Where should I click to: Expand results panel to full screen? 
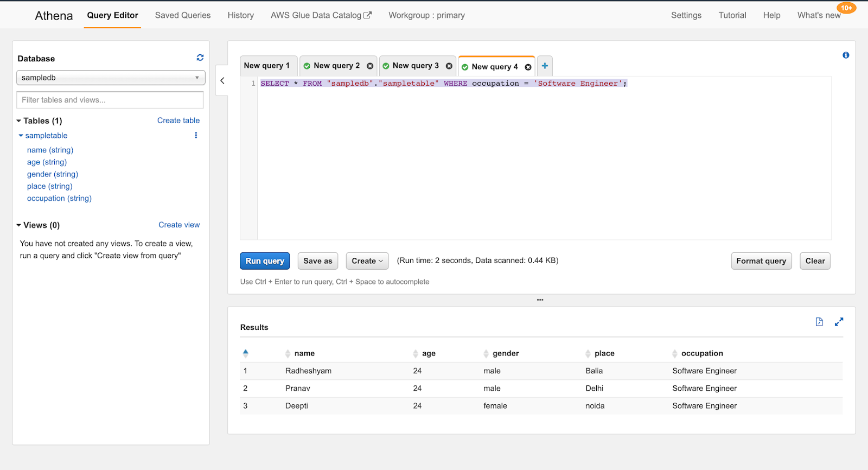pos(839,322)
